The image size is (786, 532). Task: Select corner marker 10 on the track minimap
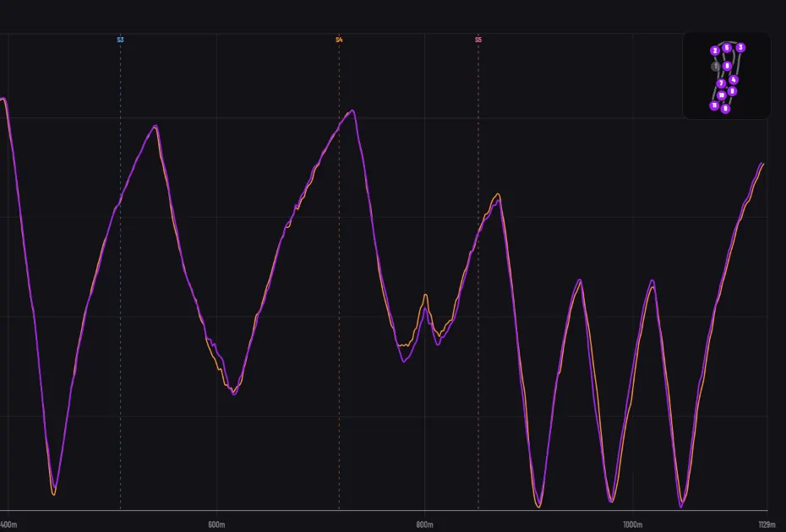click(x=721, y=95)
